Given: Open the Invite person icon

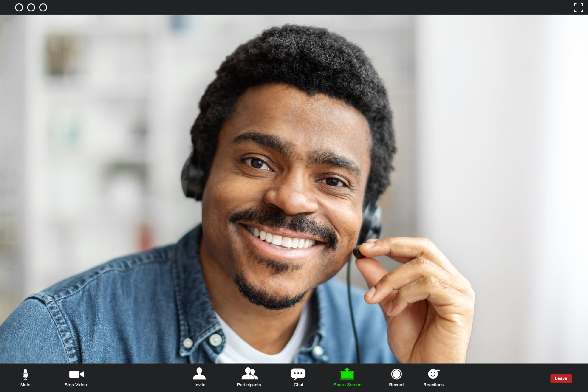Looking at the screenshot, I should point(199,373).
